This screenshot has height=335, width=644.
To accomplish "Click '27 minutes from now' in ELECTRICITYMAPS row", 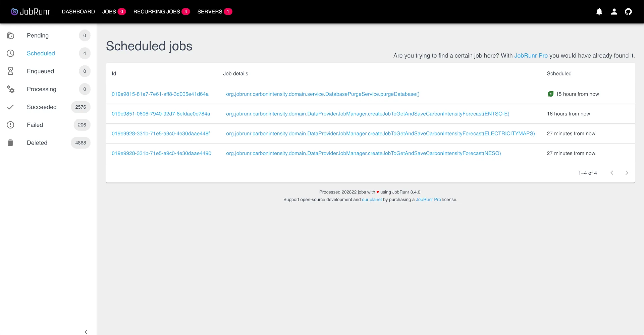I will pos(571,133).
